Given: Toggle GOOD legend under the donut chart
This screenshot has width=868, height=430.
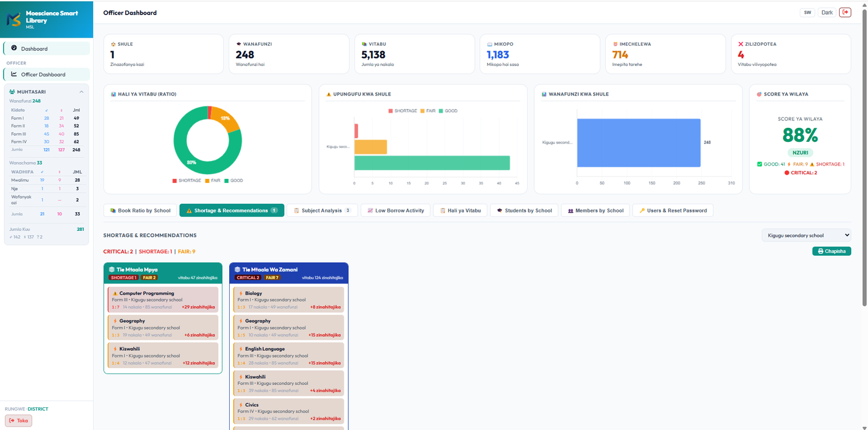Looking at the screenshot, I should tap(234, 181).
